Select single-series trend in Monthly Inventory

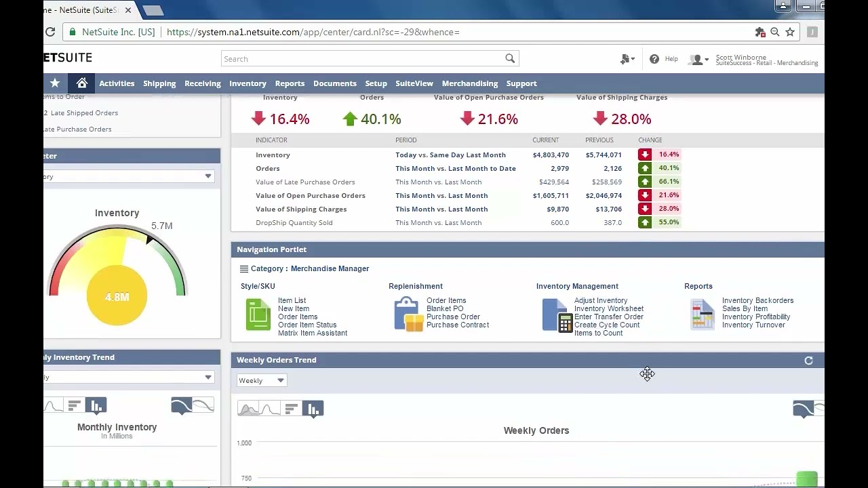182,405
